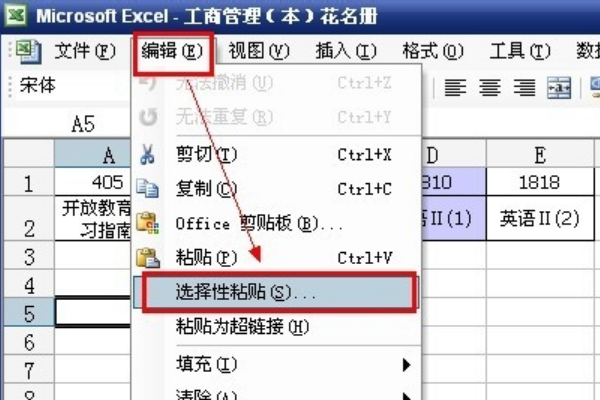600x400 pixels.
Task: Open the 编辑(E) menu
Action: pos(172,51)
